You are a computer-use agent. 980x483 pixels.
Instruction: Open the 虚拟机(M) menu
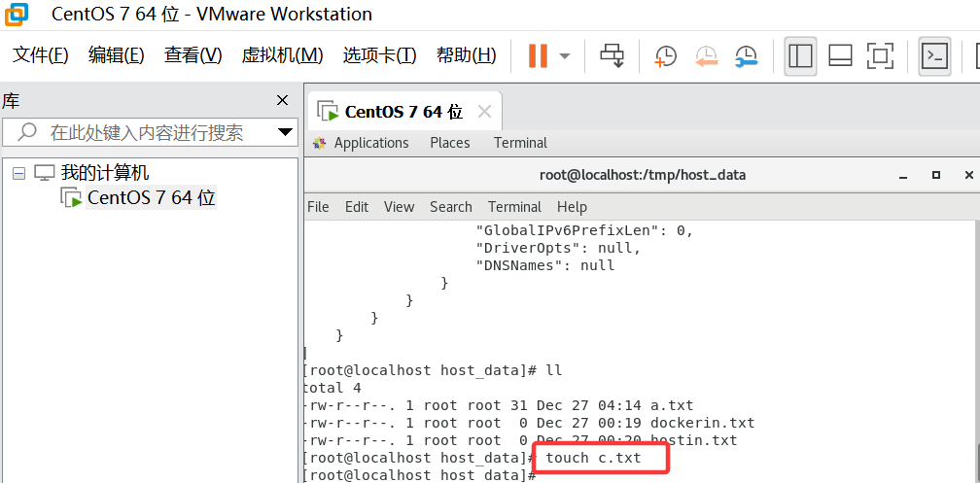point(282,55)
